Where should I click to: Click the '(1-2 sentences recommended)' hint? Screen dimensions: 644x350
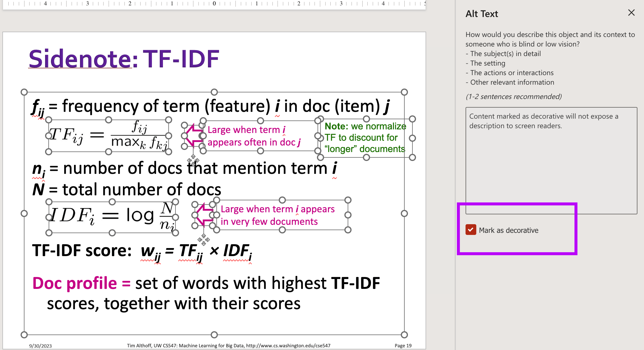pyautogui.click(x=514, y=97)
